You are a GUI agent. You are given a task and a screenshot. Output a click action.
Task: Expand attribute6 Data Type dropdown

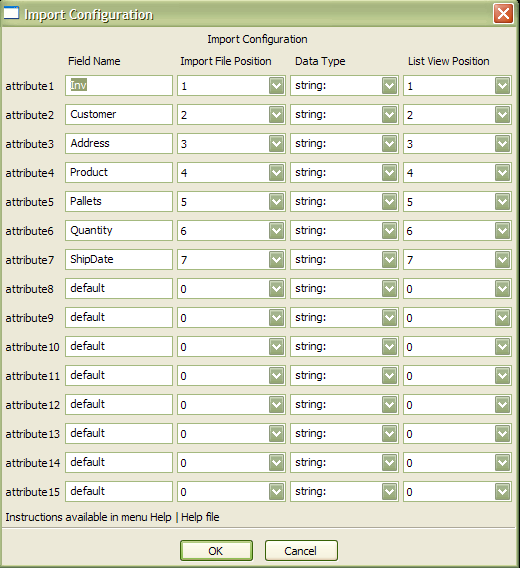click(390, 231)
